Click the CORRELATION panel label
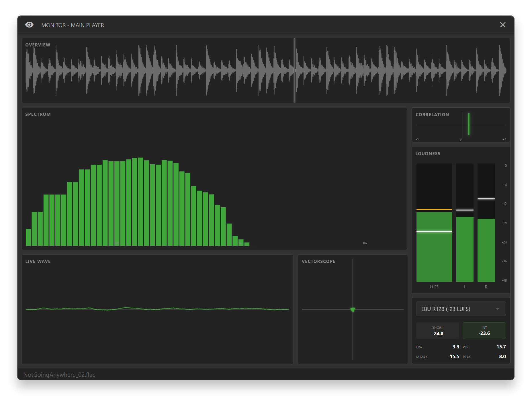This screenshot has height=396, width=532. 432,115
